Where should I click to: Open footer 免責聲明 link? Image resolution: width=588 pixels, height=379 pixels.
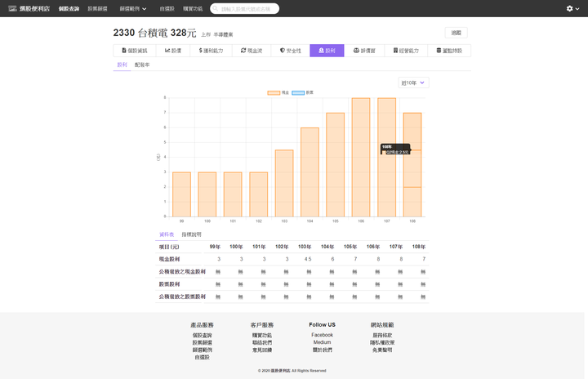click(x=382, y=350)
